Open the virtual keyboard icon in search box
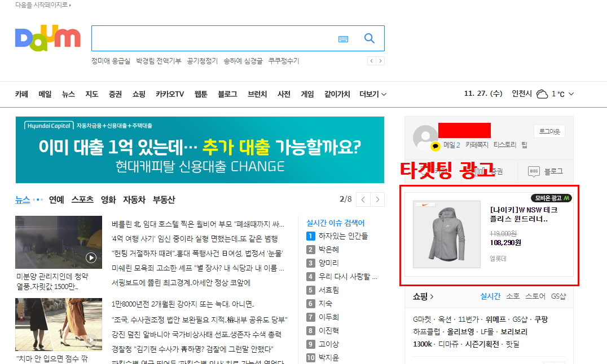Viewport: 607px width, 364px height. coord(343,39)
